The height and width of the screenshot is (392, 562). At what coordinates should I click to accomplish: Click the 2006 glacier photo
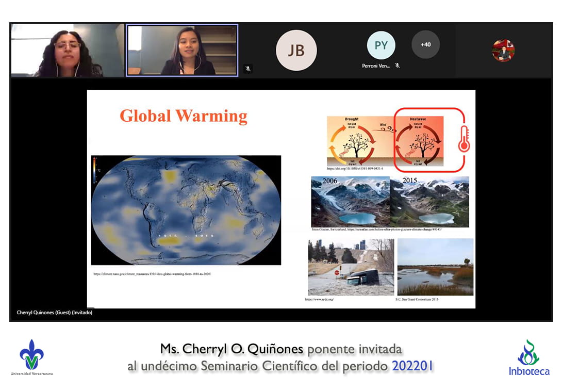[350, 202]
